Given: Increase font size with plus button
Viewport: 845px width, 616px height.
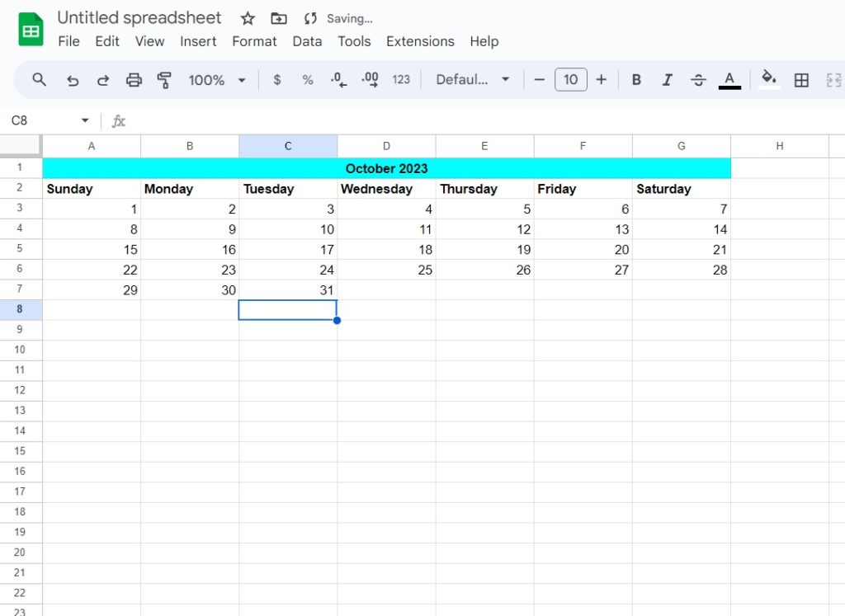Looking at the screenshot, I should tap(602, 80).
